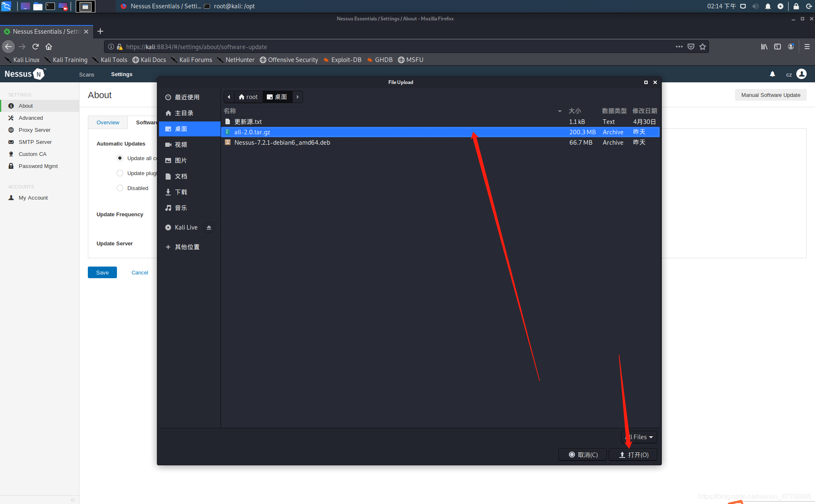Bookmark page with star icon
Screen dimensions: 815x504
pos(703,47)
